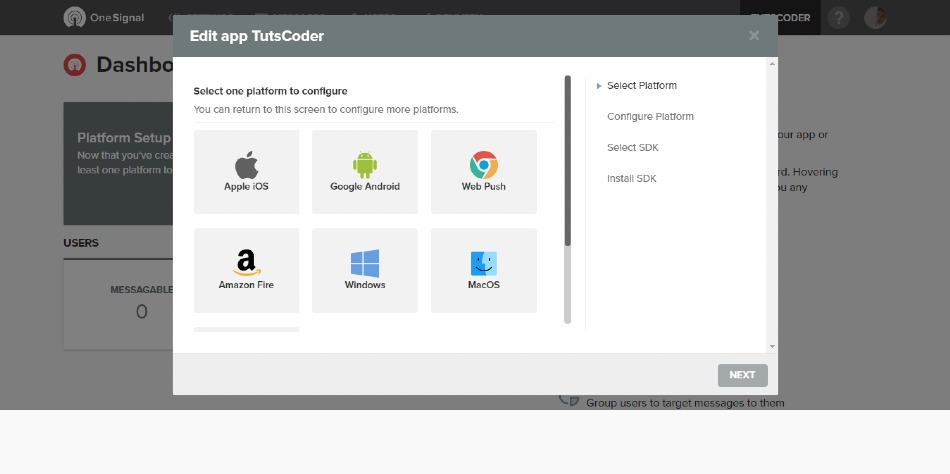Go to Configure Platform step
The width and height of the screenshot is (950, 474).
click(650, 116)
